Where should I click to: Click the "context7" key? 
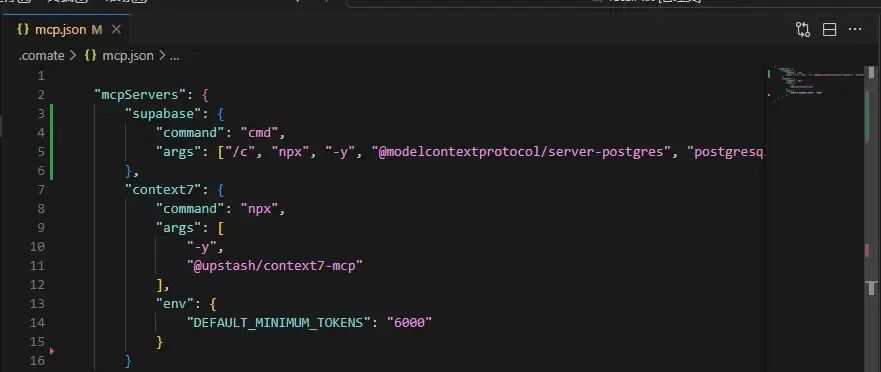coord(167,189)
